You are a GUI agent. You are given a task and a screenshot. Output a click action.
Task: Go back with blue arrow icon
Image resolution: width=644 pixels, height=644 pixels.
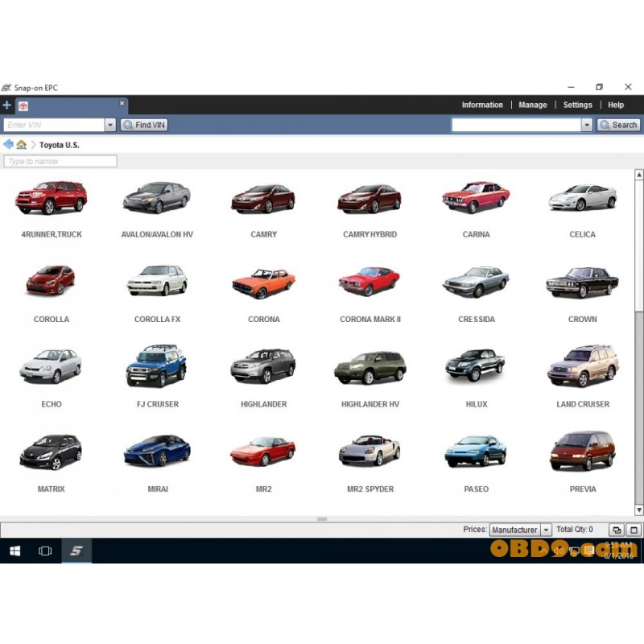[8, 144]
